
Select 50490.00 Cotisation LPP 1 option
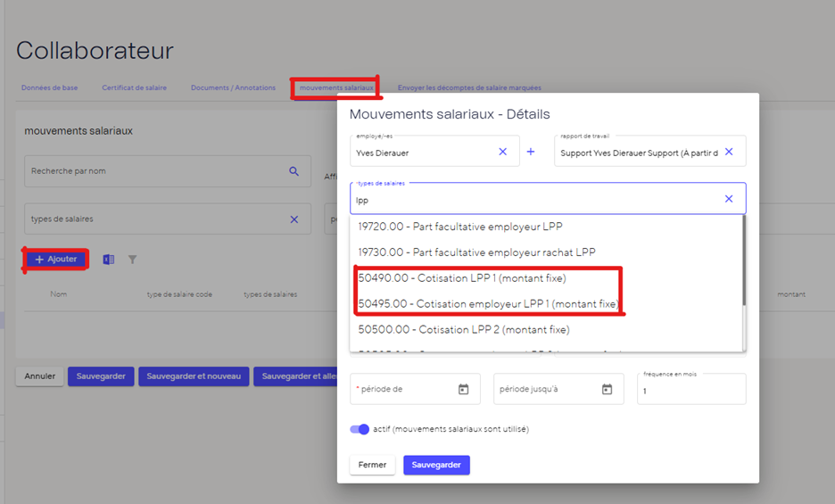tap(461, 278)
